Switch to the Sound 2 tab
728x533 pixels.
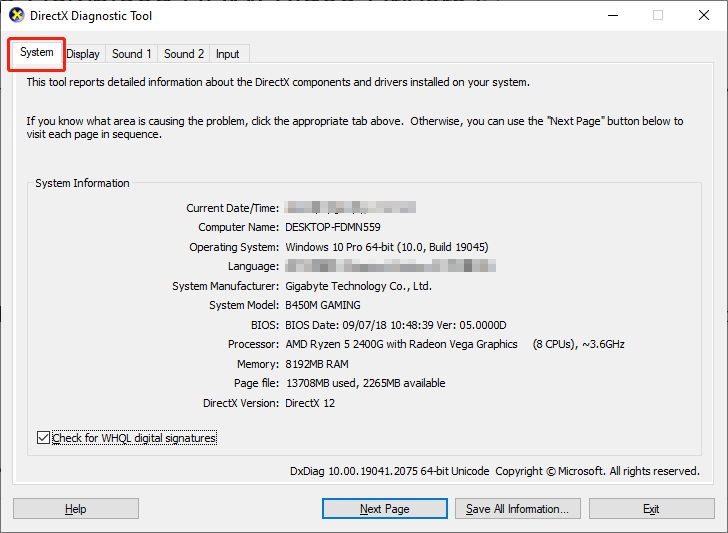point(184,54)
